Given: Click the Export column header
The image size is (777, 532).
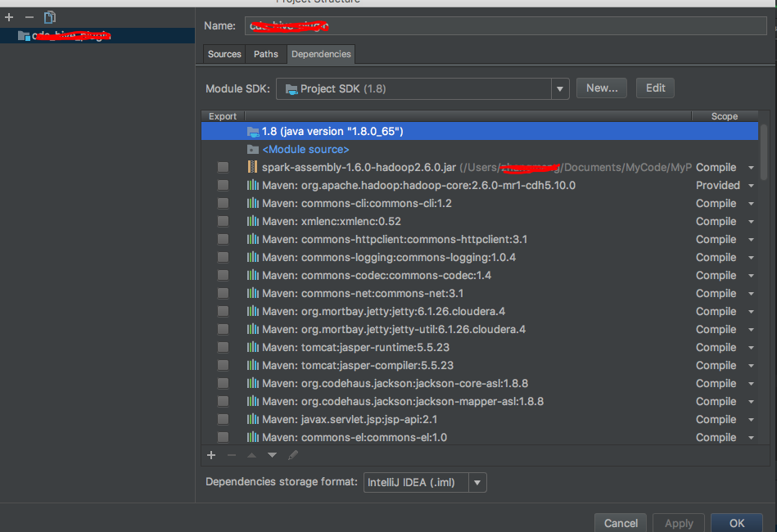Looking at the screenshot, I should point(223,116).
